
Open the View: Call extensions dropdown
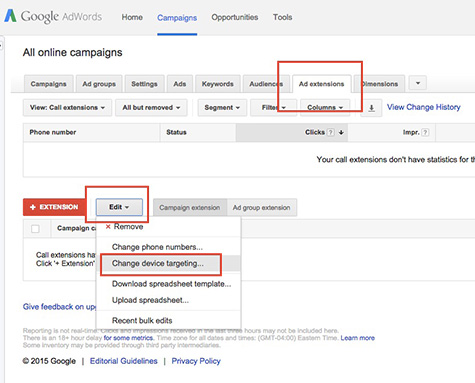67,108
